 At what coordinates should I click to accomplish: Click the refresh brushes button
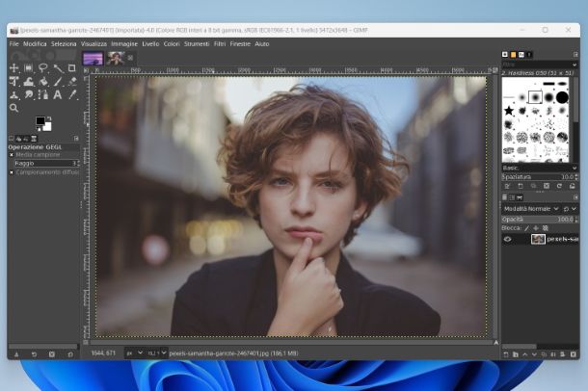click(x=559, y=186)
